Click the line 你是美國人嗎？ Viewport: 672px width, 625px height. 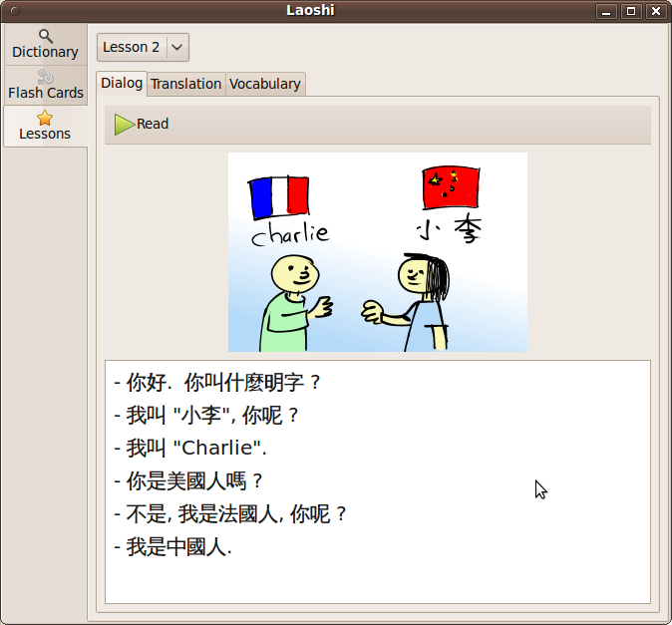pos(188,481)
